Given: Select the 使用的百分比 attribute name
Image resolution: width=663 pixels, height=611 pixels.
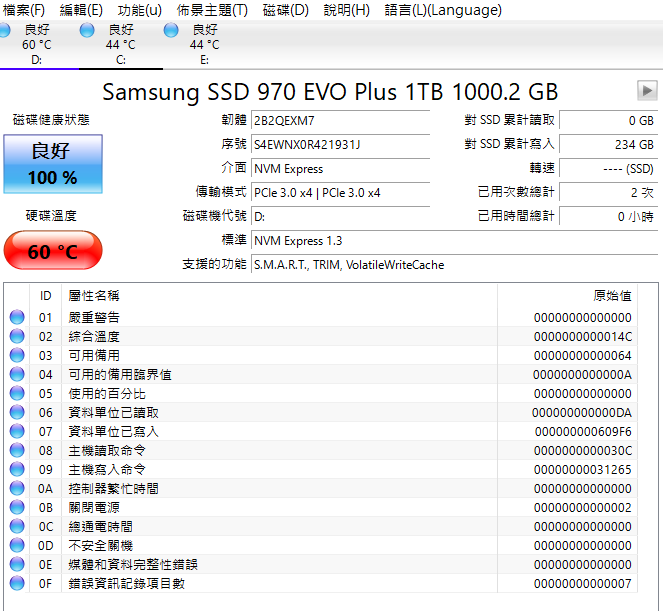Looking at the screenshot, I should click(x=107, y=394).
